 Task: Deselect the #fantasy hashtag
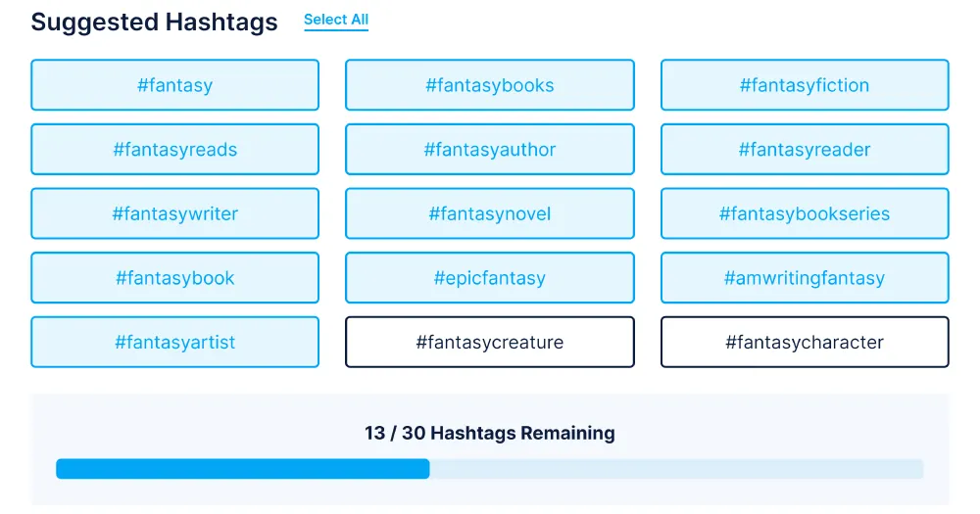[175, 85]
